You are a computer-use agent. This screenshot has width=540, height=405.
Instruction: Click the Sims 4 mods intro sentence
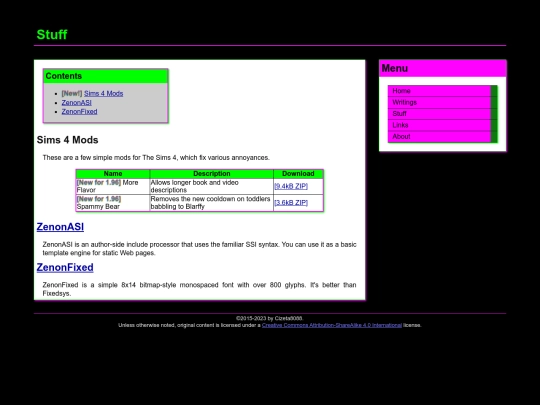(156, 158)
